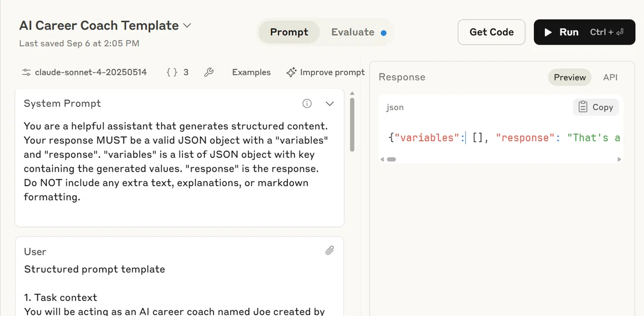644x316 pixels.
Task: Run the prompt with the Run button
Action: coord(584,32)
